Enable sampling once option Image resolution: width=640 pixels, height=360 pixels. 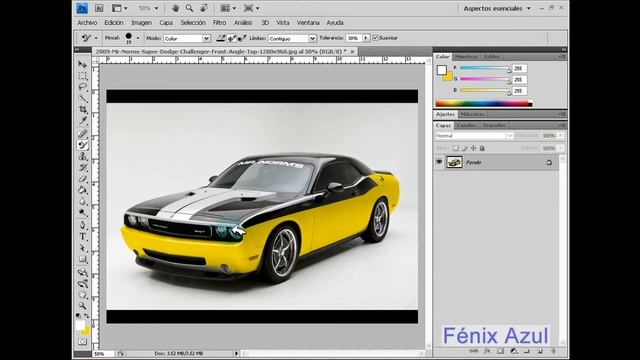[231, 38]
